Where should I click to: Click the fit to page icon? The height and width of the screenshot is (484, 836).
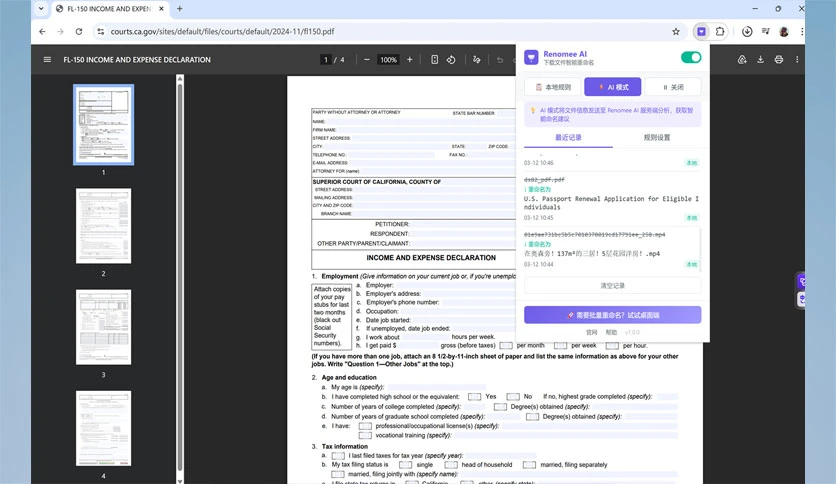point(435,60)
